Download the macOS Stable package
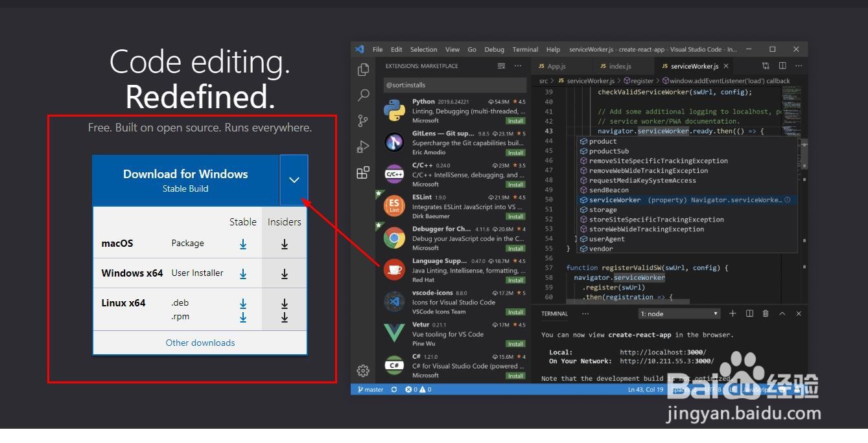868x443 pixels. coord(243,244)
